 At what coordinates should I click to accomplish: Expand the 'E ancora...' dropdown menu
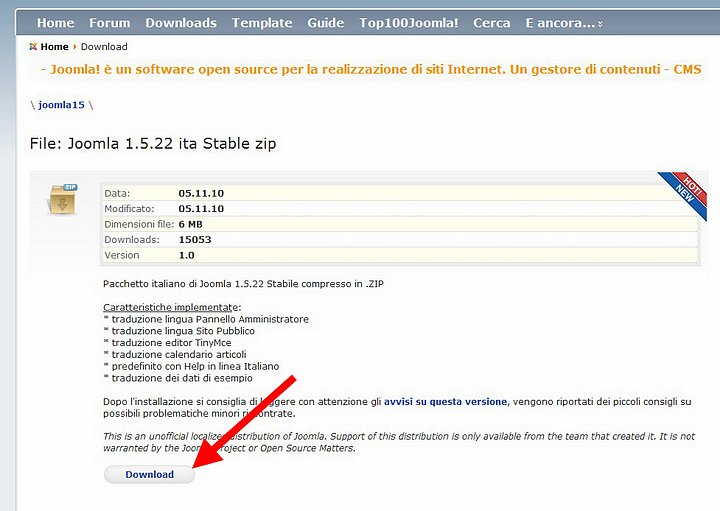(564, 23)
